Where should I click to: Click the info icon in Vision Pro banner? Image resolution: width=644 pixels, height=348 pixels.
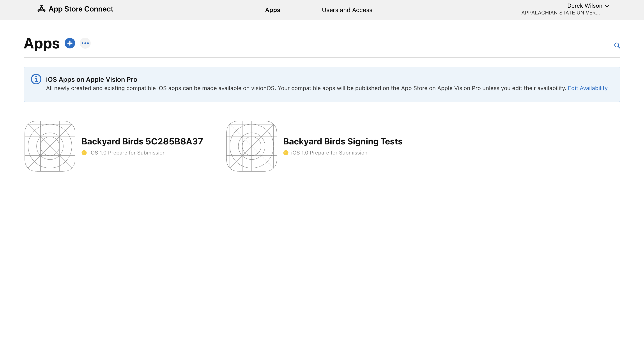point(36,79)
